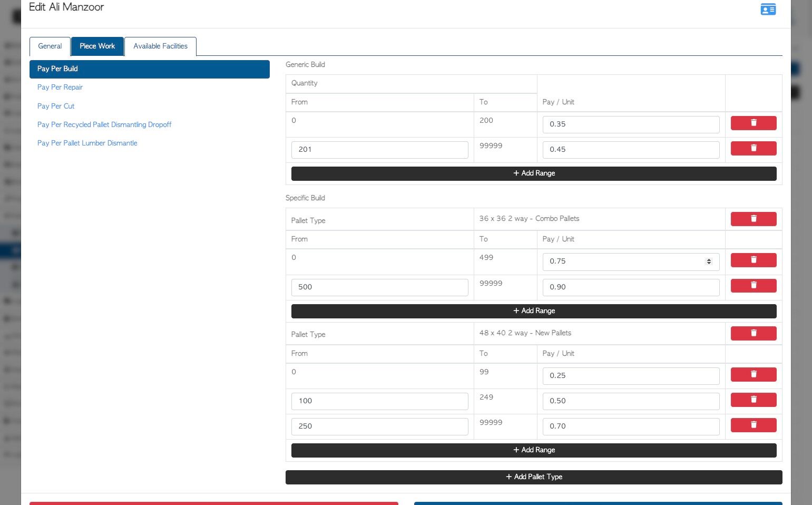Click the '48 x 40 2 way - New Pallets' text
Viewport: 812px width, 505px height.
tap(525, 333)
